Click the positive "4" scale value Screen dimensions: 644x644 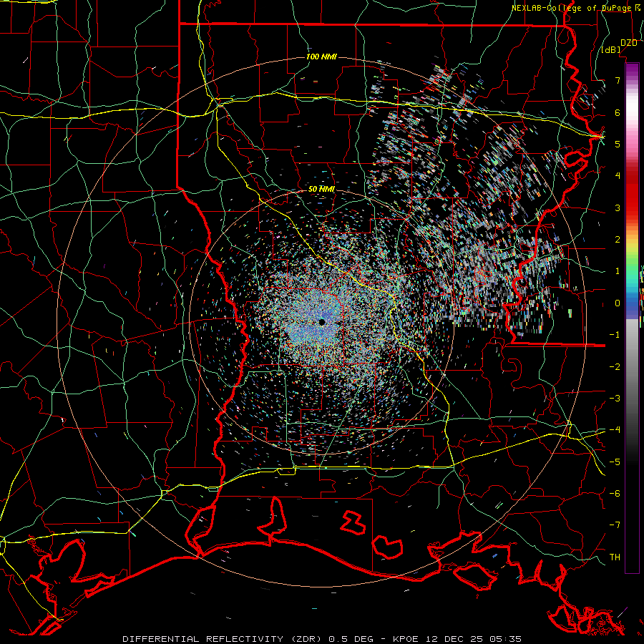(x=618, y=176)
